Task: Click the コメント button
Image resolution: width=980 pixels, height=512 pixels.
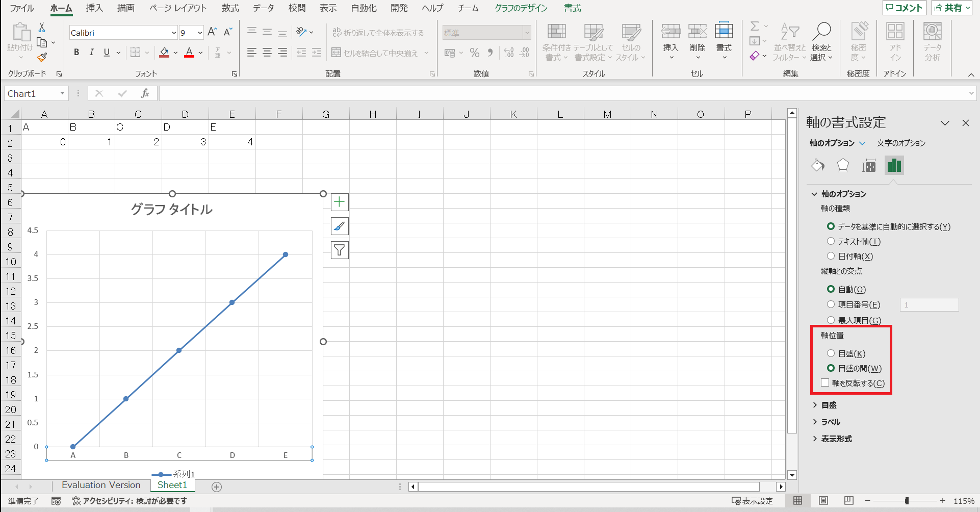Action: pyautogui.click(x=905, y=8)
